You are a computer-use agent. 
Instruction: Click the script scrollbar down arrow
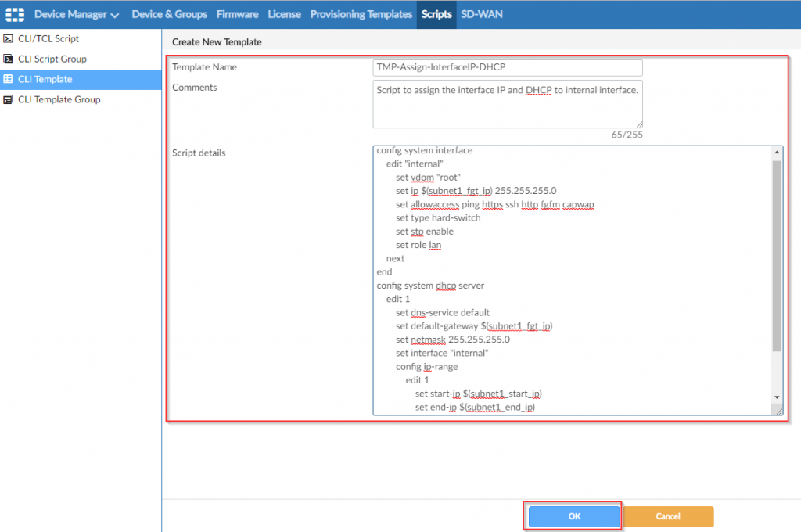tap(777, 397)
